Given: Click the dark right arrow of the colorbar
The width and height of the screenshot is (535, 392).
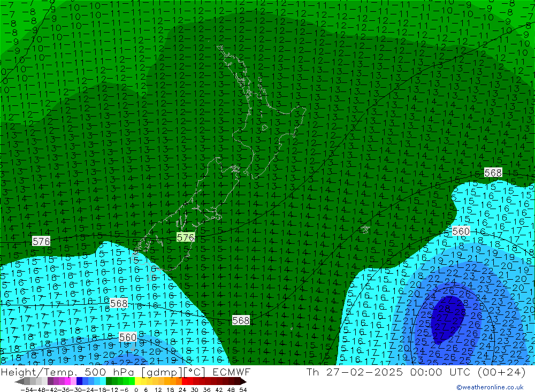Looking at the screenshot, I should tap(243, 381).
